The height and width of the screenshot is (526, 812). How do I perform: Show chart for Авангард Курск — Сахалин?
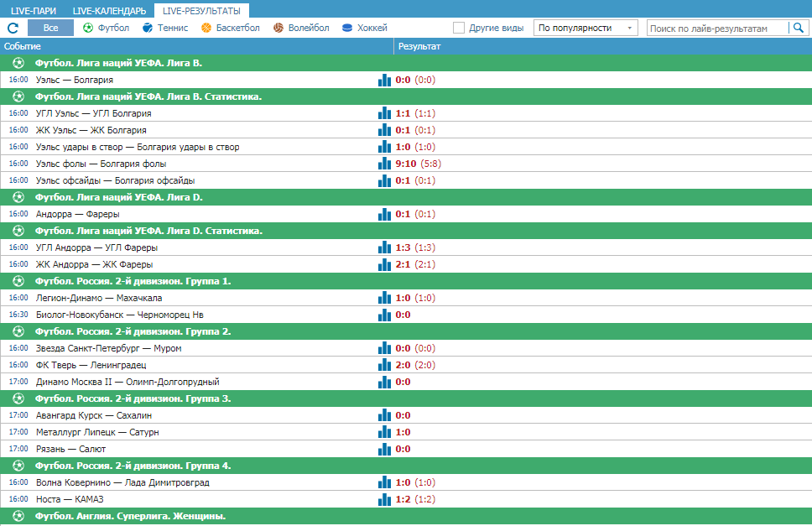pos(384,415)
